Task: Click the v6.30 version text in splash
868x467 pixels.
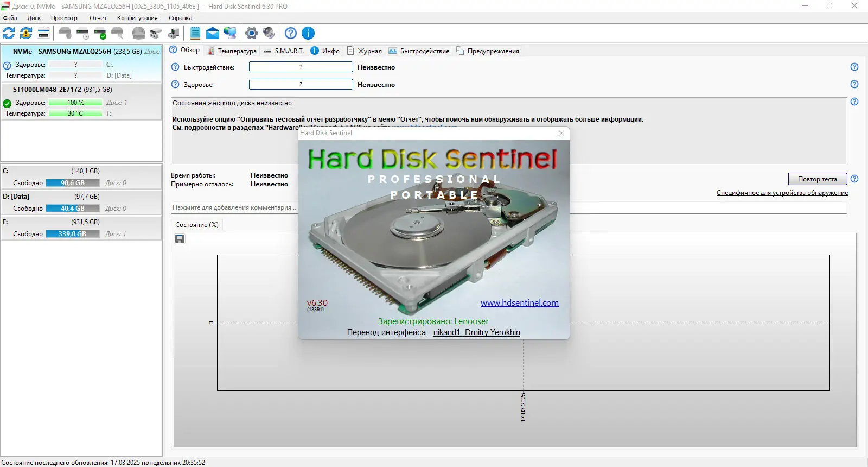Action: (x=317, y=303)
